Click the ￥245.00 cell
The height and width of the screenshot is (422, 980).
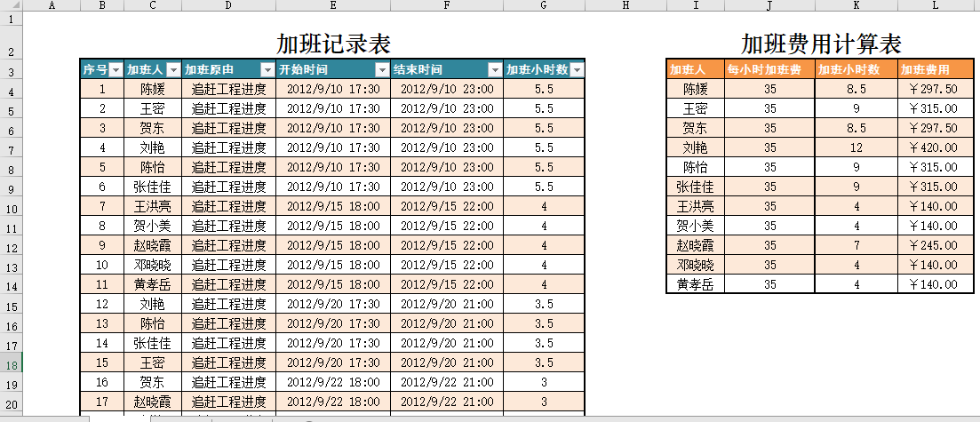pyautogui.click(x=935, y=245)
